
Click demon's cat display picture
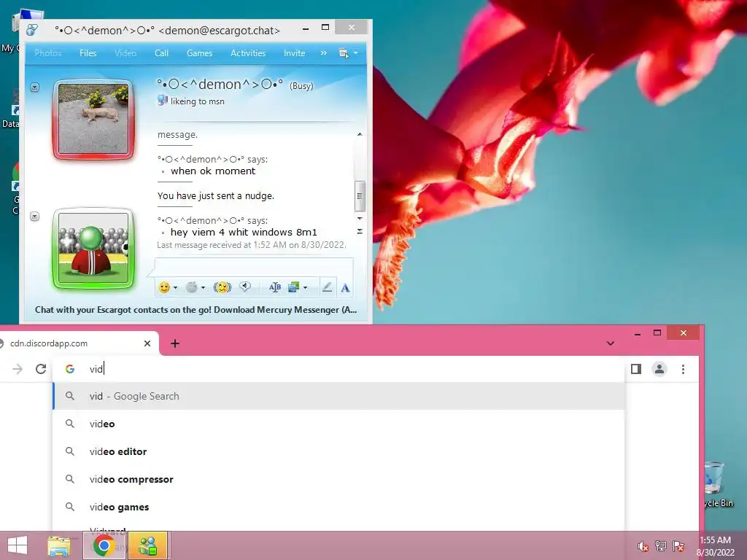[x=93, y=119]
